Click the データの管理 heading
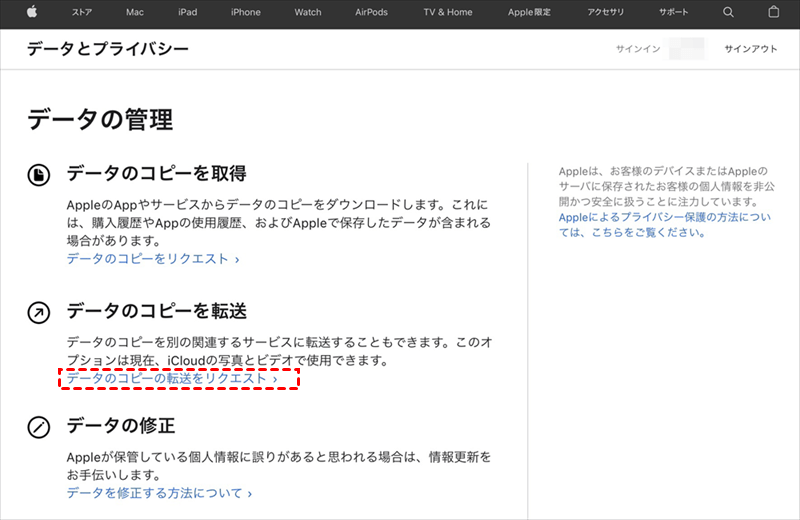 (100, 120)
